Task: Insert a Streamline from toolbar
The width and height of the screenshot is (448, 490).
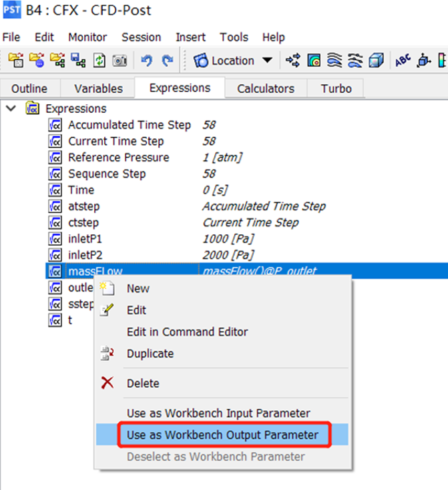Action: coord(334,60)
